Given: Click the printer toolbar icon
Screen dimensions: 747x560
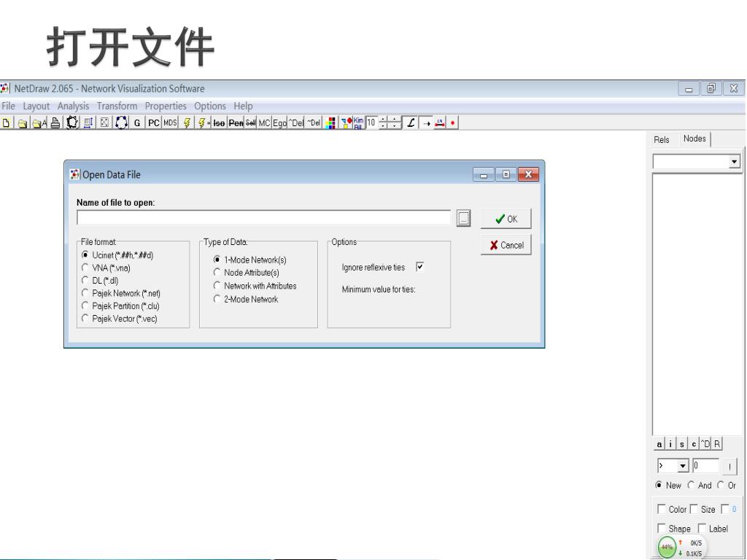Looking at the screenshot, I should (55, 123).
